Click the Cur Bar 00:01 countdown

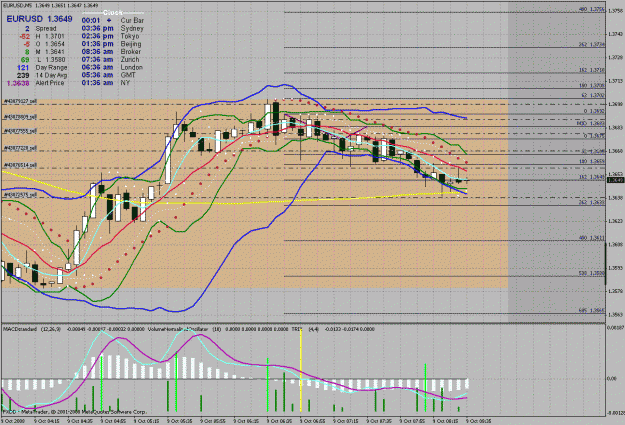click(x=113, y=20)
